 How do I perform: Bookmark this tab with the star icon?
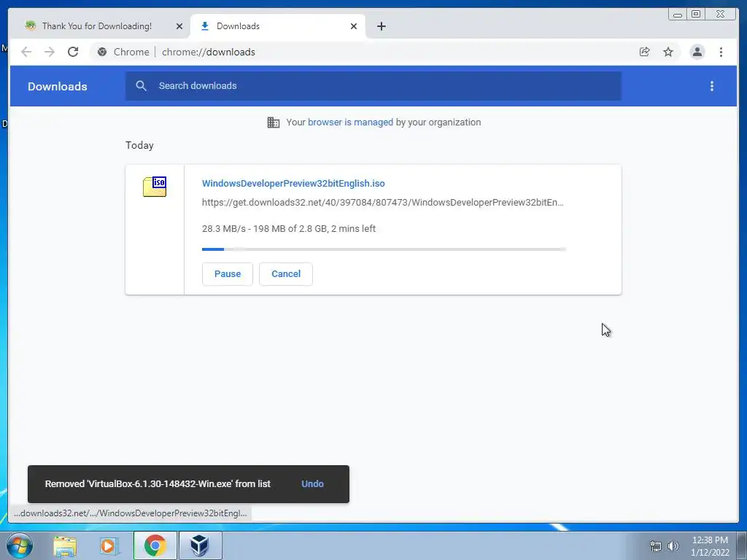pos(668,52)
